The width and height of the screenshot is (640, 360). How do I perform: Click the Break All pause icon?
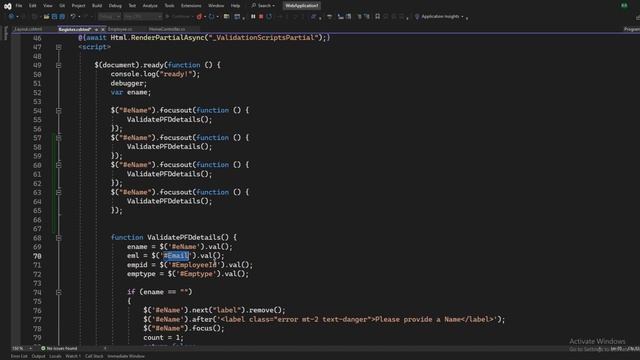point(253,17)
